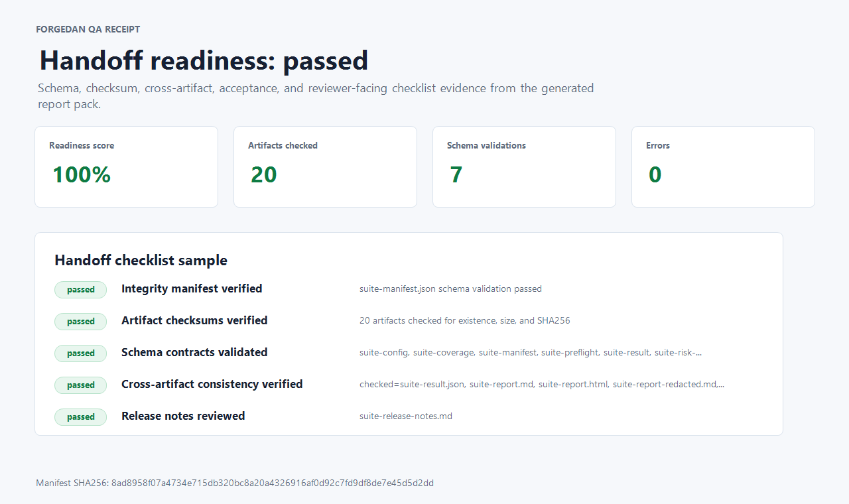Click the 'suite-release-notes.md' file name
Viewport: 849px width, 504px height.
pyautogui.click(x=406, y=416)
